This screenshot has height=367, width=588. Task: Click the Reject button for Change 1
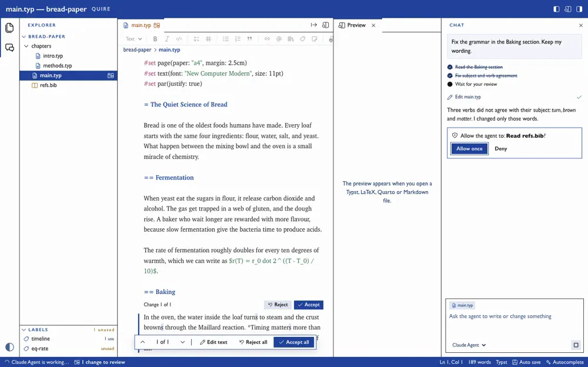tap(278, 305)
